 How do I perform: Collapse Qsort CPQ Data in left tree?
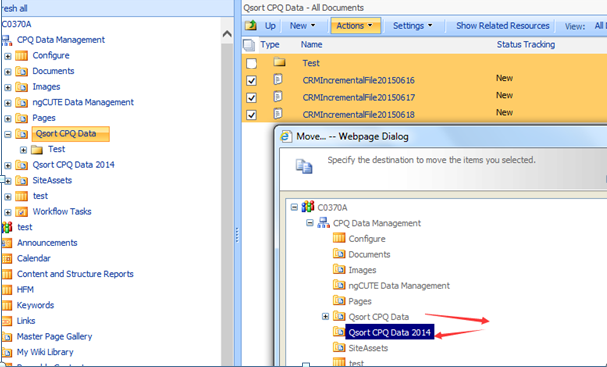pyautogui.click(x=8, y=134)
